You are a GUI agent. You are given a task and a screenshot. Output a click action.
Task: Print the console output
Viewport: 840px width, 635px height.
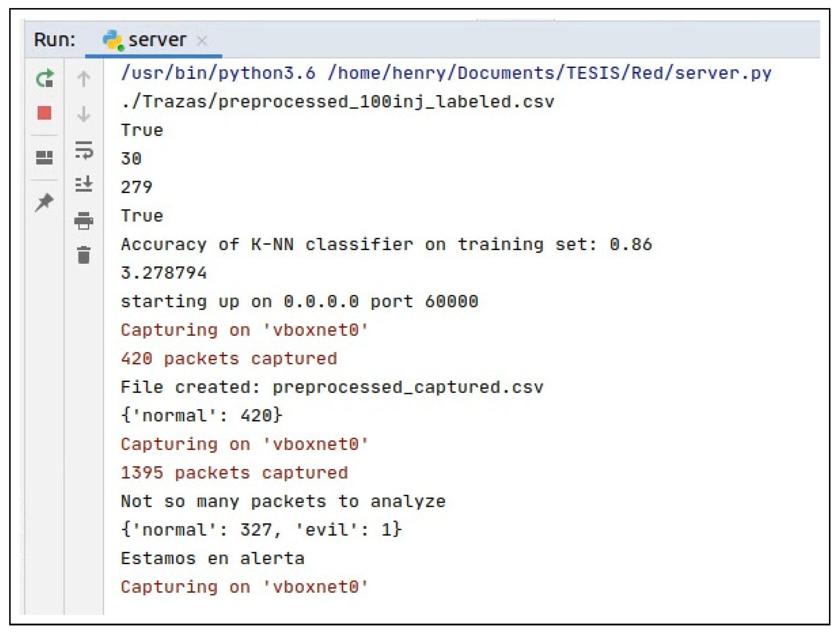[x=84, y=220]
